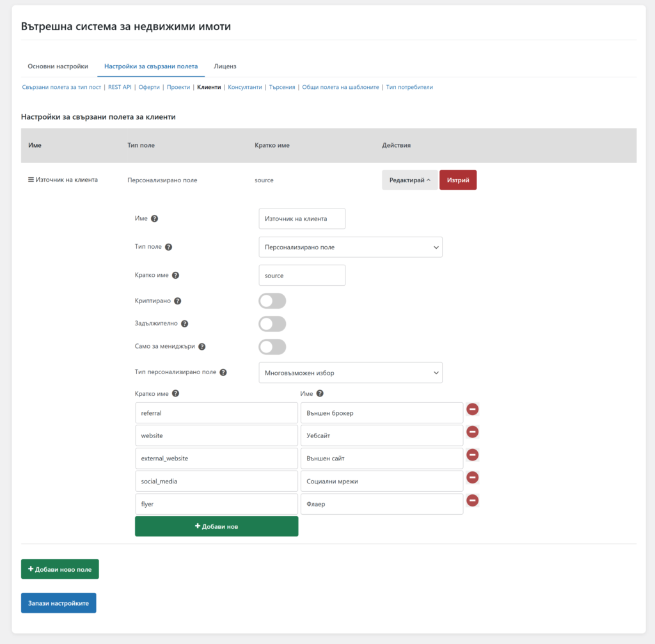
Task: Open the Тип поле dropdown
Action: [x=350, y=247]
